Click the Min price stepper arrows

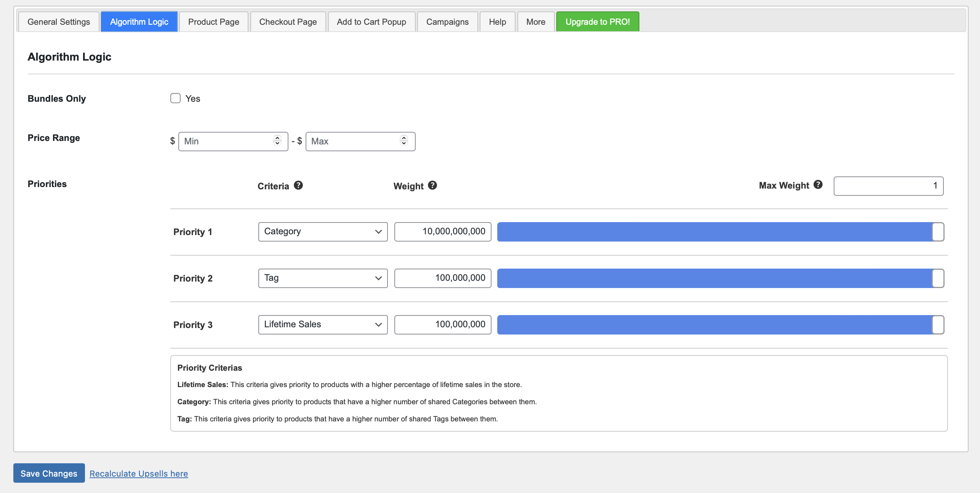pos(277,141)
